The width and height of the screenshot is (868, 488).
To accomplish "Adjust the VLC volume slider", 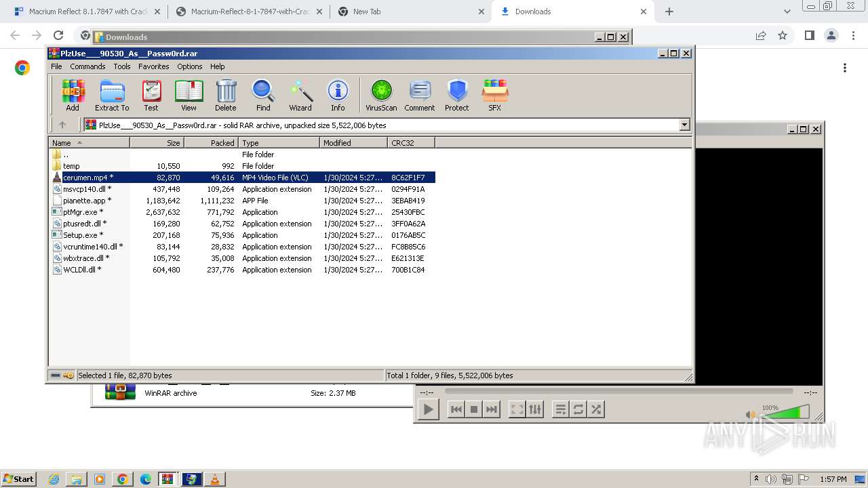I will pyautogui.click(x=785, y=411).
